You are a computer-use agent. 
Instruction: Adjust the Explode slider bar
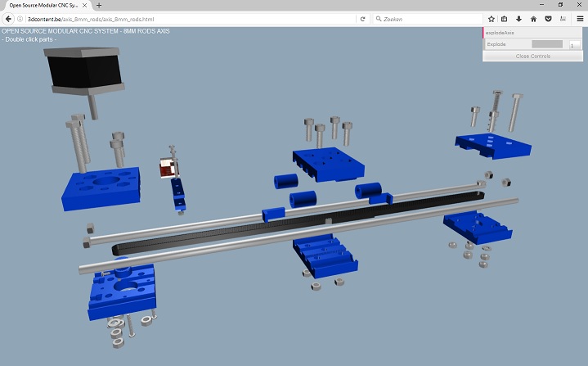(x=547, y=44)
